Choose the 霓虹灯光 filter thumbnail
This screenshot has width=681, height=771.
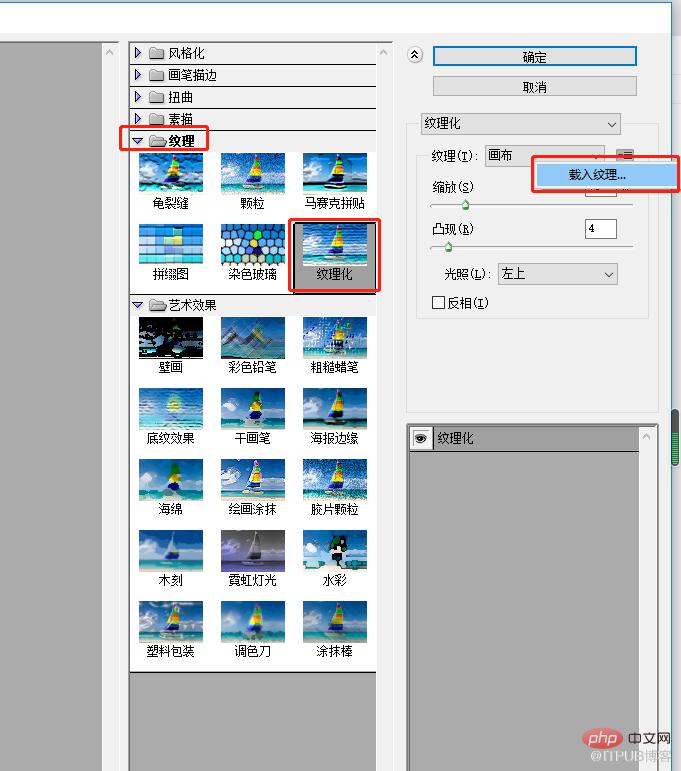253,550
